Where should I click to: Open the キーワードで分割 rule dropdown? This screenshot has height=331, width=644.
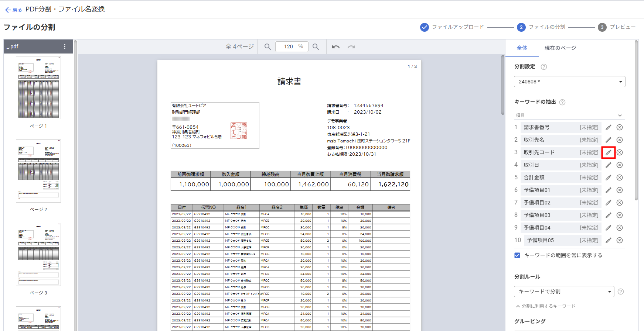[564, 292]
